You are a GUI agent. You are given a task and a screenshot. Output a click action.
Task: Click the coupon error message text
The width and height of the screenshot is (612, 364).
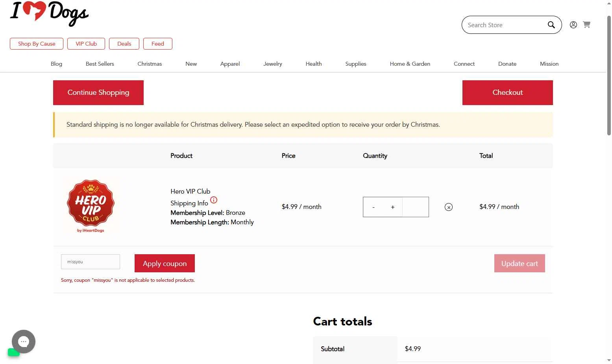(x=128, y=280)
